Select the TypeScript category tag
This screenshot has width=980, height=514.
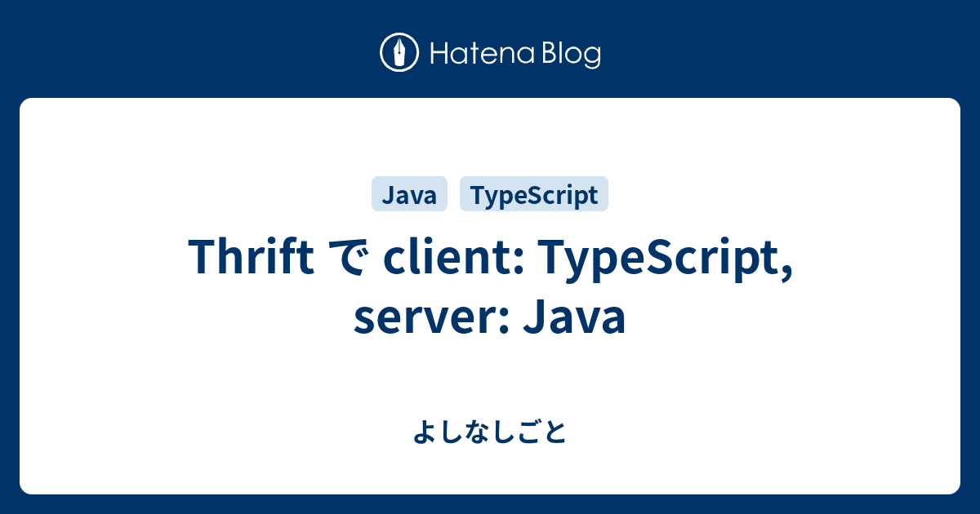pos(534,195)
